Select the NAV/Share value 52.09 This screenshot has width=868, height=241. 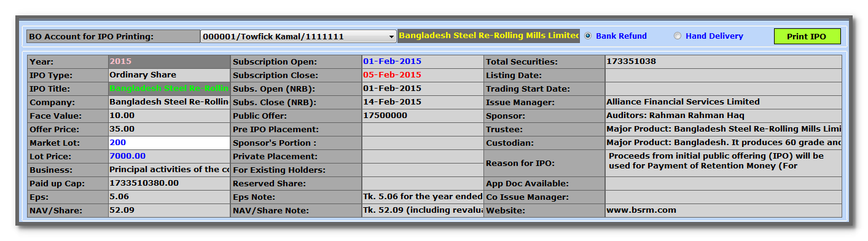169,210
